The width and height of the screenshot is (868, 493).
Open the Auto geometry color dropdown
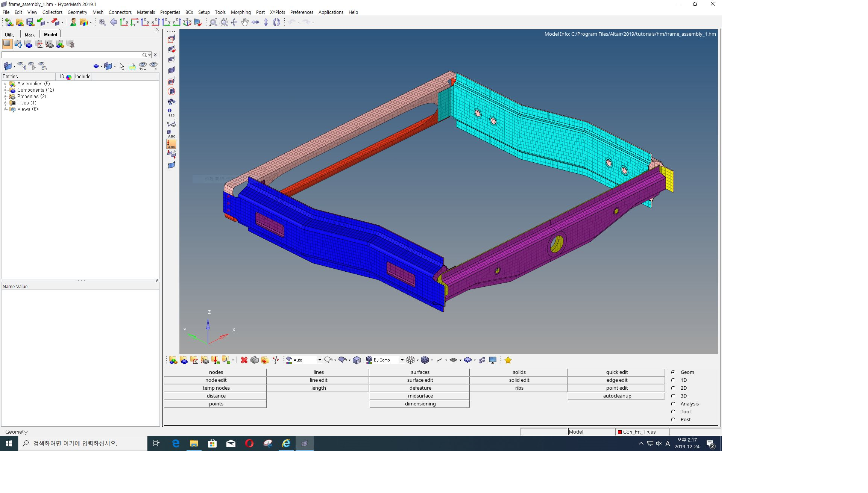(320, 360)
